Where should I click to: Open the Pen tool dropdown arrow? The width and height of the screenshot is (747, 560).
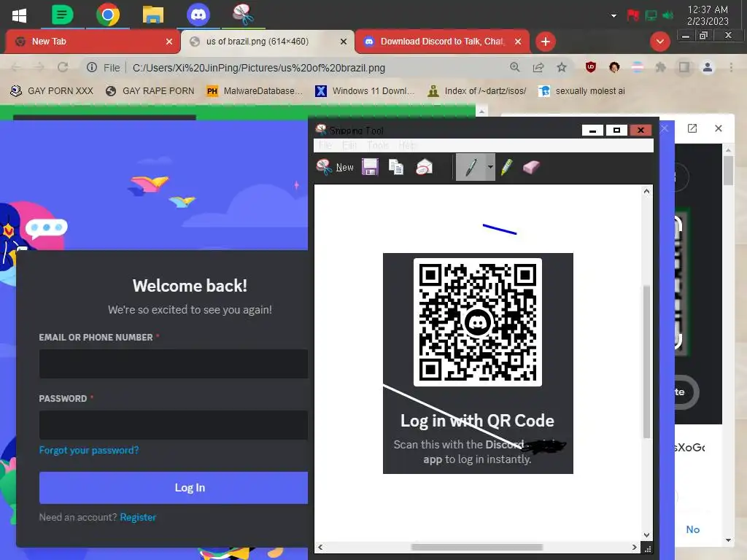[490, 167]
